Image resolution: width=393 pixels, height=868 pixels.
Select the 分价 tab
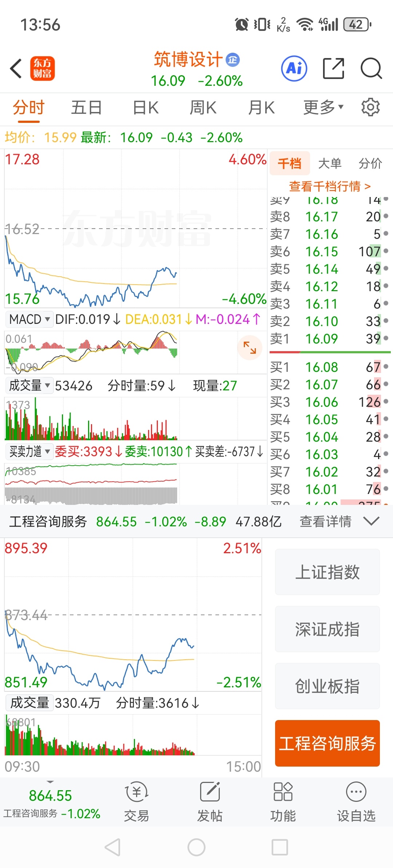point(370,163)
